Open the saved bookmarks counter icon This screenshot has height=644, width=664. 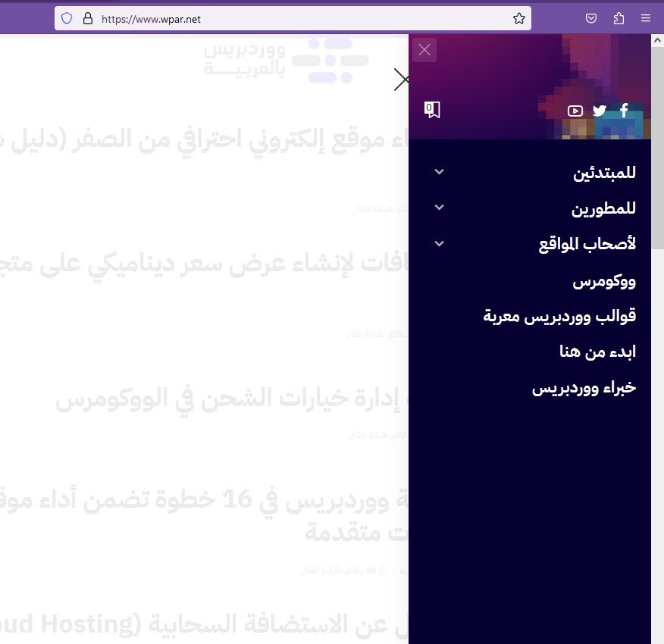[x=432, y=110]
